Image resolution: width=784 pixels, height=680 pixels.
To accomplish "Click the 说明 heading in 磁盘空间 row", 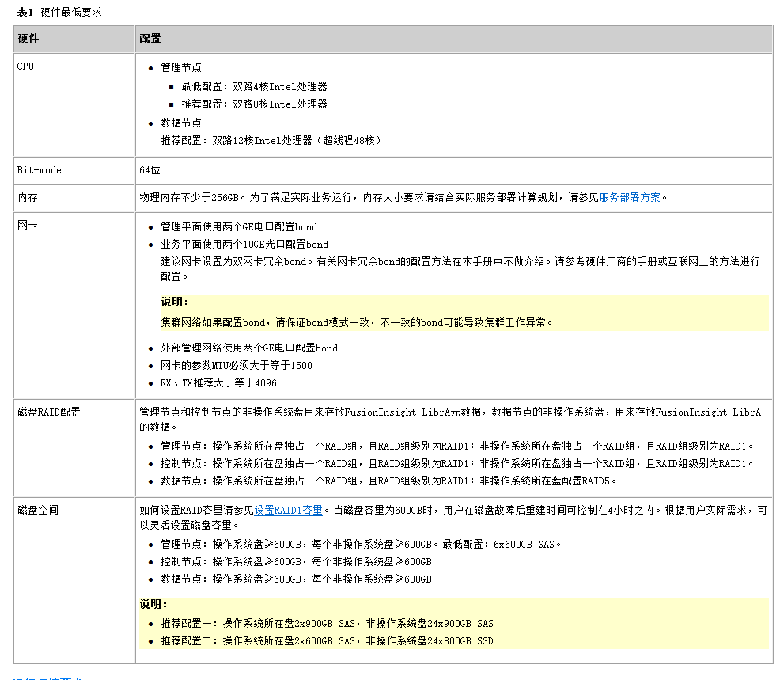I will click(x=153, y=605).
